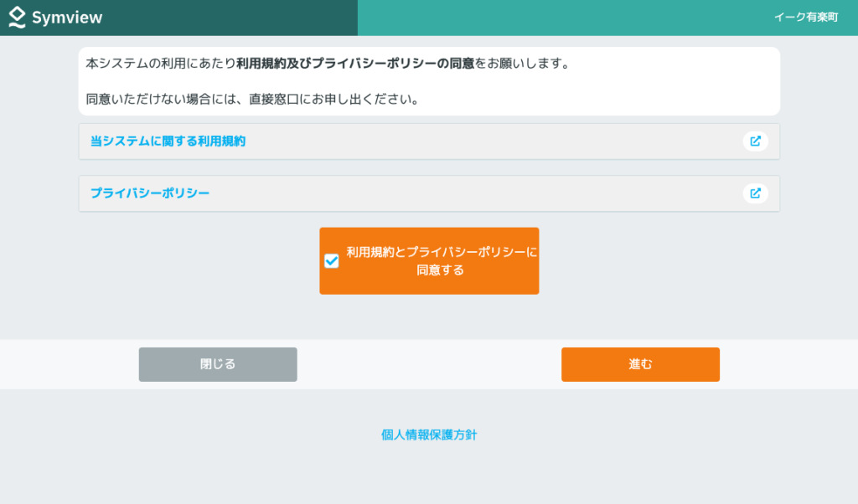Click the プライバシーポリシー title text
Viewport: 858px width, 504px height.
pos(150,193)
